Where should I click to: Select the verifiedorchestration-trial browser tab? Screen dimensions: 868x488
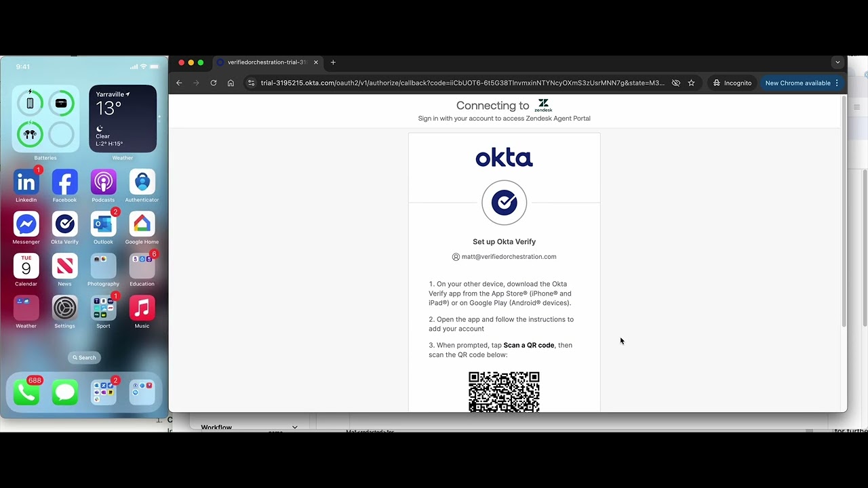coord(267,62)
